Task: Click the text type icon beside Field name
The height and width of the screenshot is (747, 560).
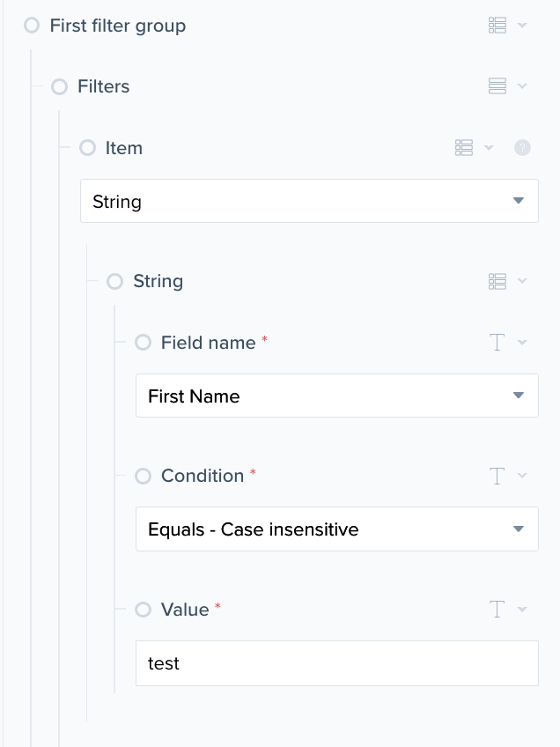Action: (x=497, y=342)
